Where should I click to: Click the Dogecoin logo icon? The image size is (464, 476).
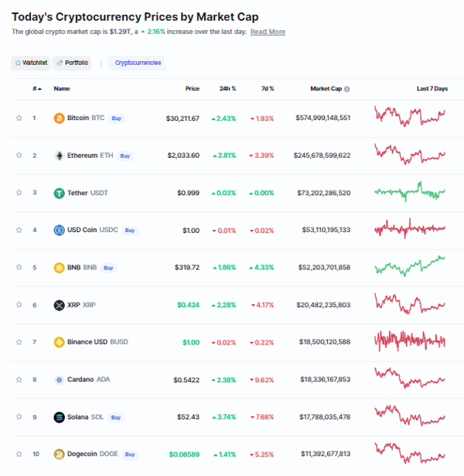pos(59,454)
